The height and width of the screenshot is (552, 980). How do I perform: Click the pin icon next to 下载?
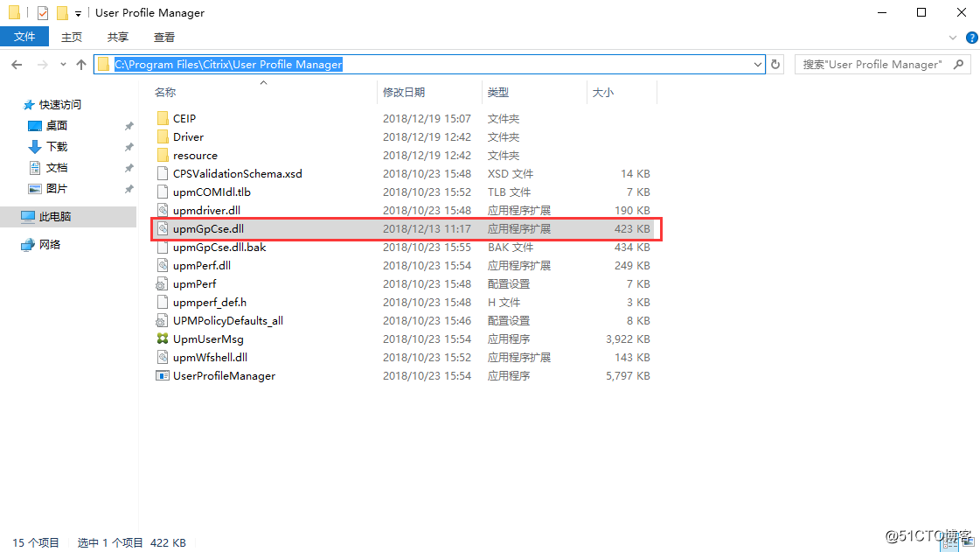click(129, 147)
